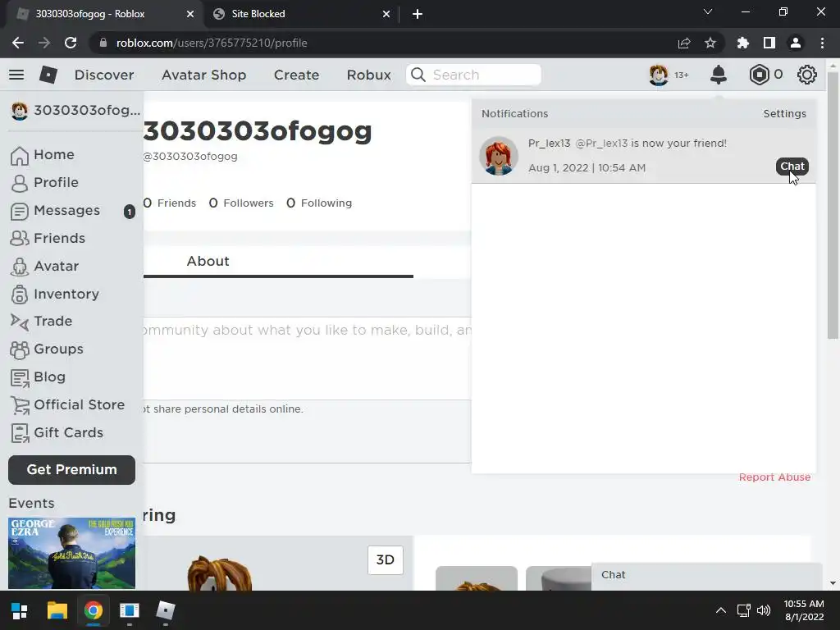Viewport: 840px width, 630px height.
Task: Open Robux in the top menu
Action: coord(368,75)
